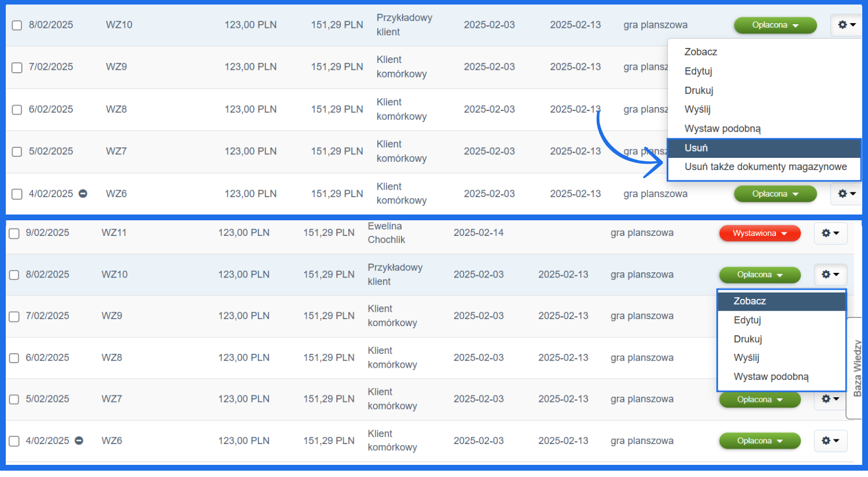Click the date 2025-02-14
The height and width of the screenshot is (477, 868).
[479, 233]
